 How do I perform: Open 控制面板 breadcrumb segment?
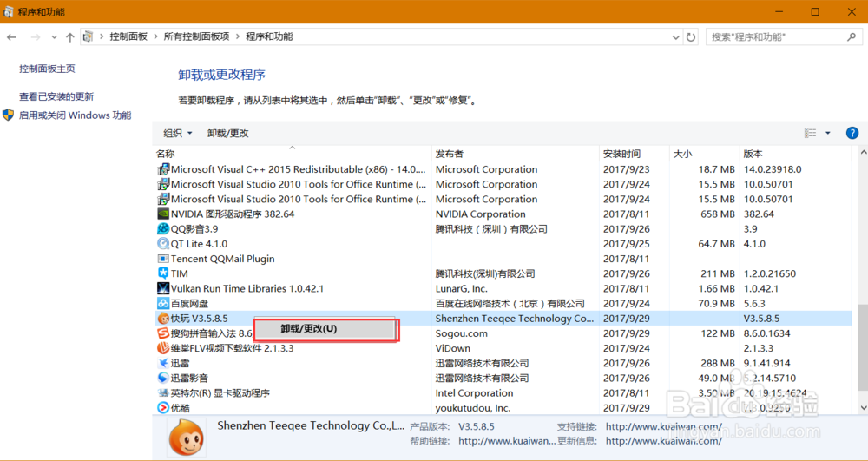(128, 36)
